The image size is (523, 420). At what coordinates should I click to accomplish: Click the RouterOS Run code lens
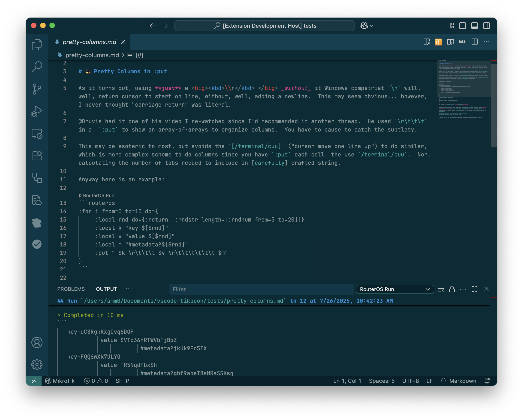click(98, 195)
